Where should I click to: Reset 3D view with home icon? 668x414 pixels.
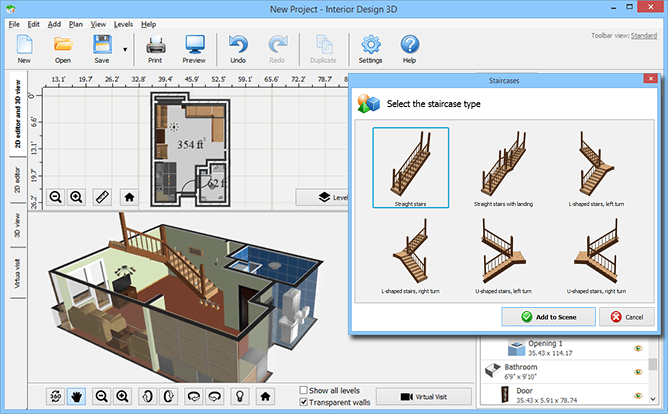(265, 397)
